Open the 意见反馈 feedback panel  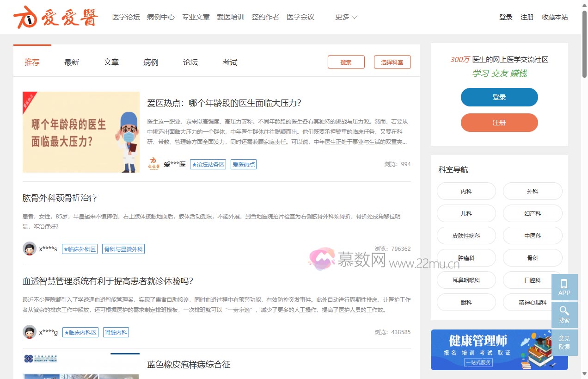(x=564, y=342)
